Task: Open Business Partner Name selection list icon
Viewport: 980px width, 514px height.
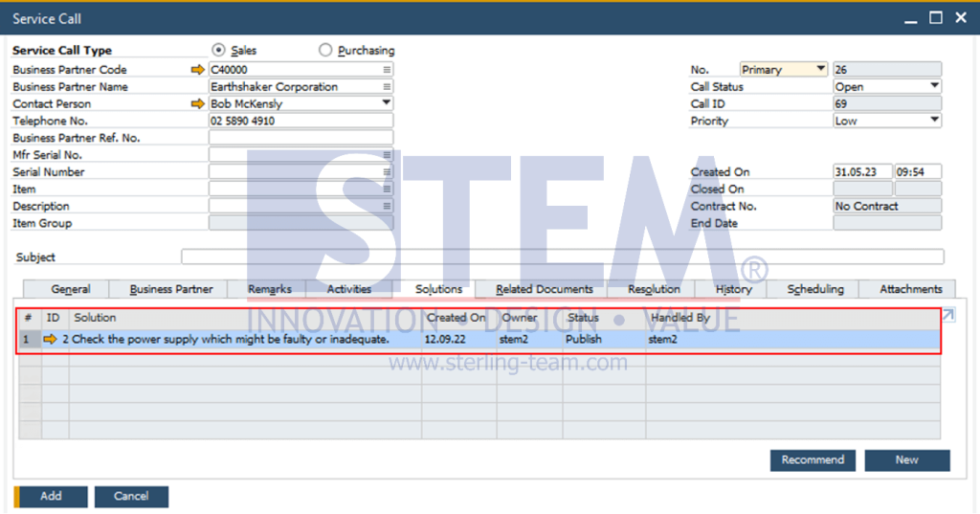Action: pyautogui.click(x=387, y=87)
